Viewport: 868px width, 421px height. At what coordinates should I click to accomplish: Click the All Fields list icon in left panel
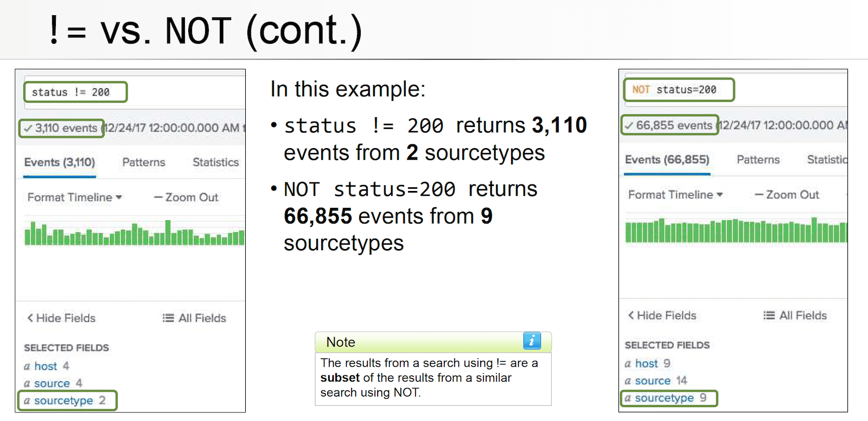tap(168, 318)
